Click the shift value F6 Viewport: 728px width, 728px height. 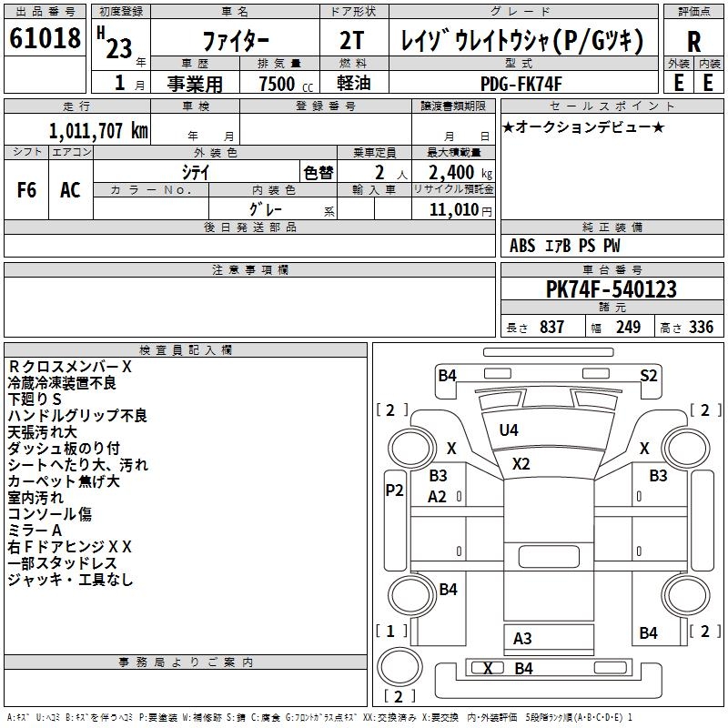pos(26,190)
